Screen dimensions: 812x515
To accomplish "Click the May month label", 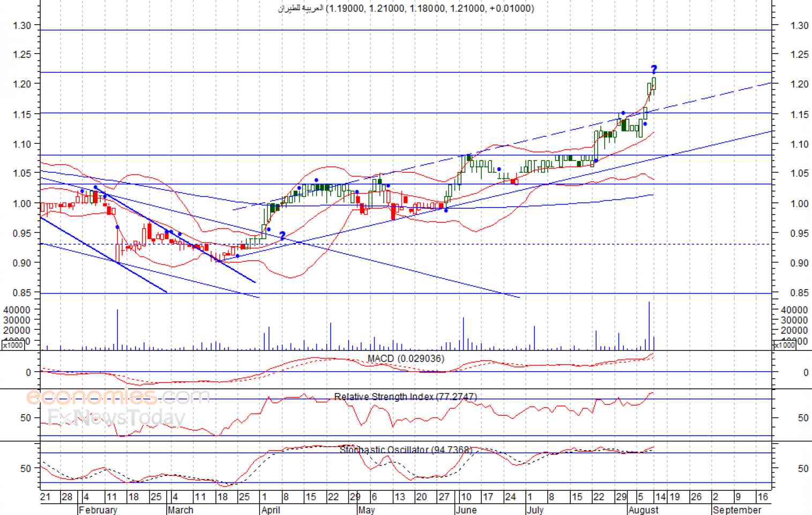I will [x=367, y=510].
